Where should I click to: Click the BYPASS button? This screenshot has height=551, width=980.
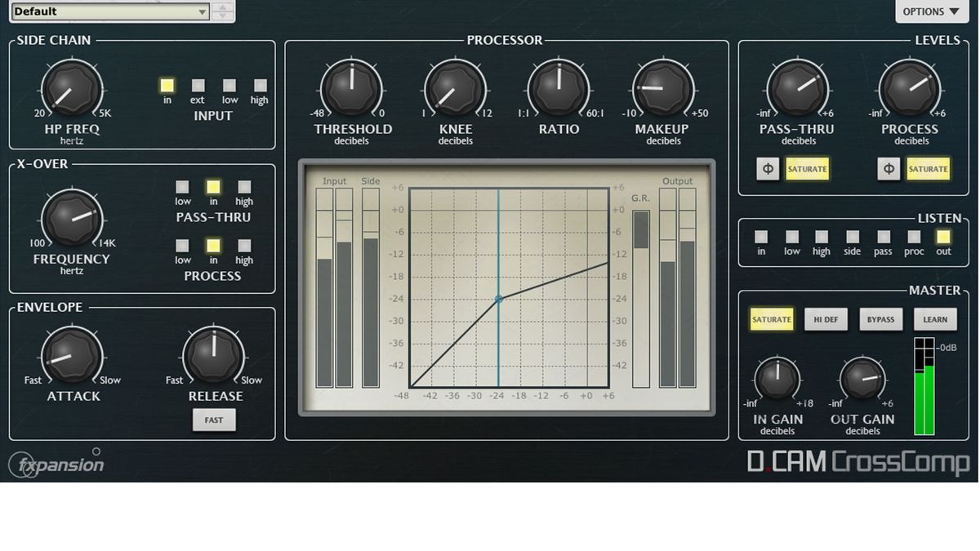(x=880, y=319)
